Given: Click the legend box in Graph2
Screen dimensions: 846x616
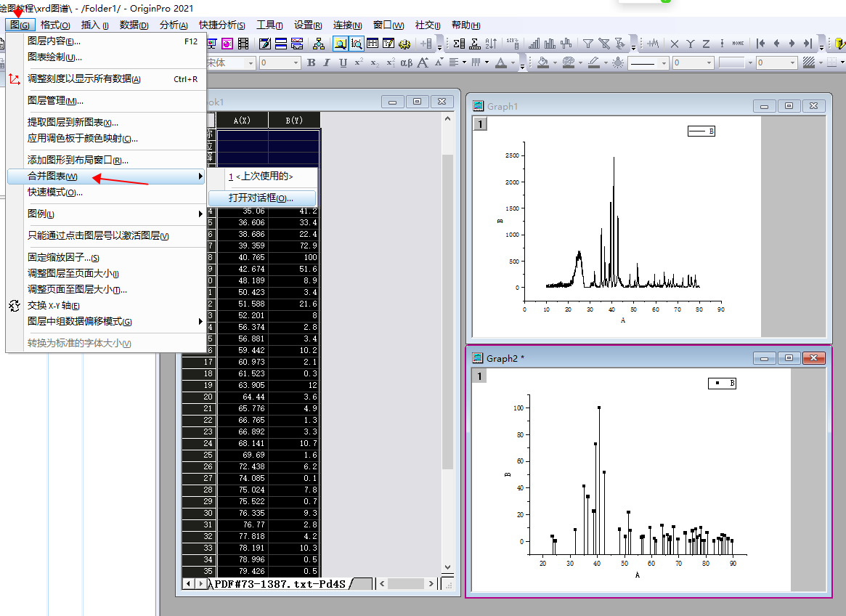Looking at the screenshot, I should (x=722, y=384).
